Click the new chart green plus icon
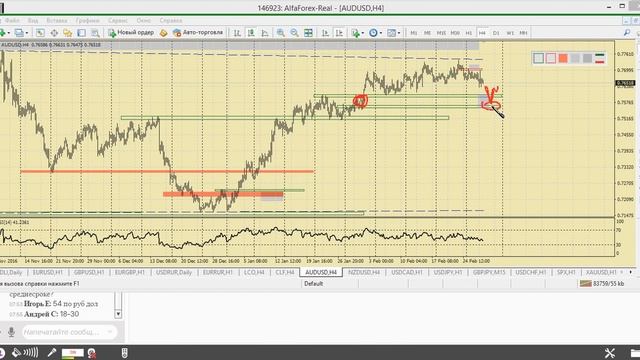The width and height of the screenshot is (640, 360). [2, 33]
